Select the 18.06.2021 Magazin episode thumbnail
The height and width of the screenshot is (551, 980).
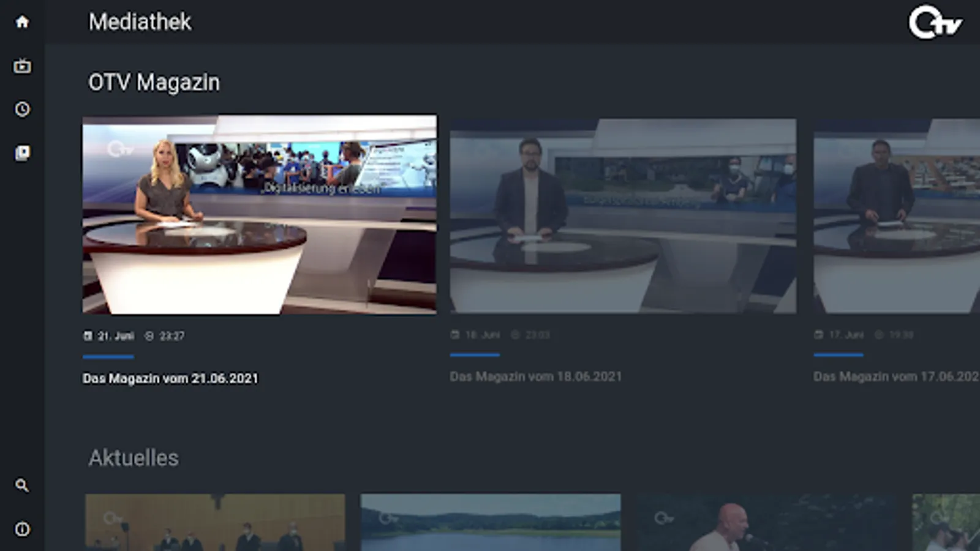tap(623, 216)
